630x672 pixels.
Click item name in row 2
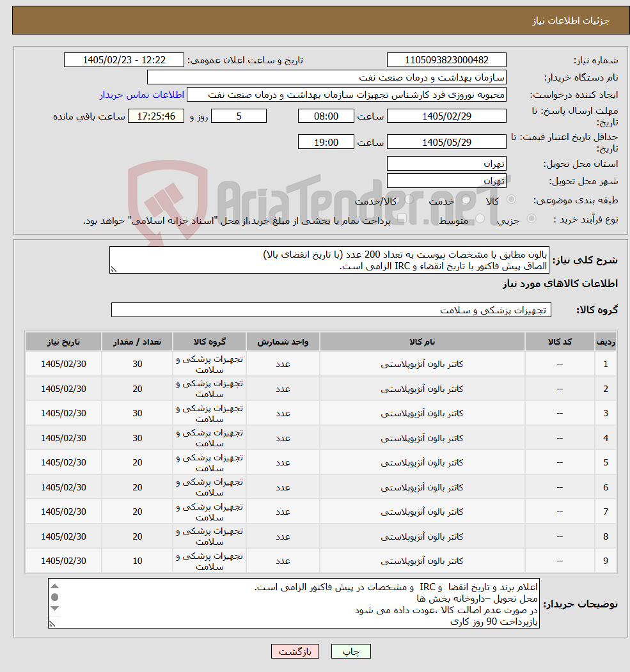[422, 389]
